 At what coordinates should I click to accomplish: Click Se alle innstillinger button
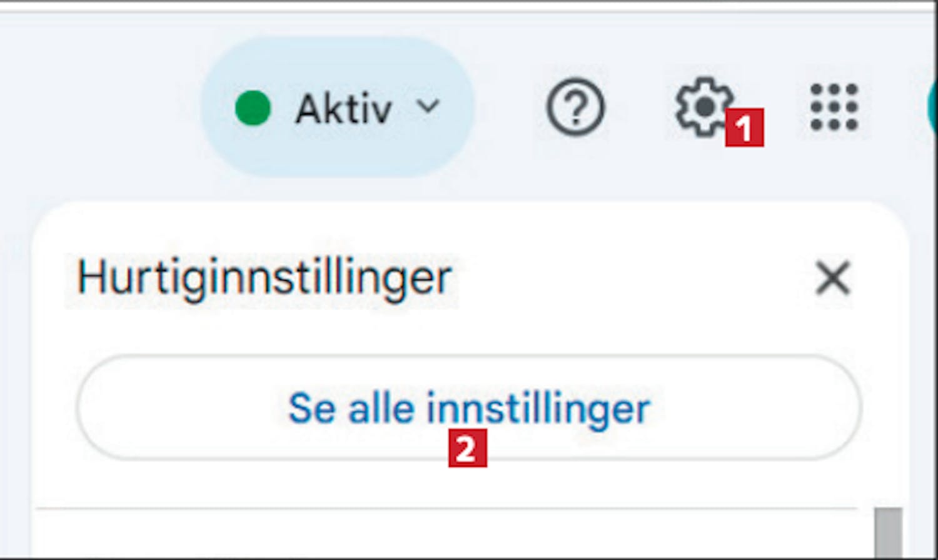469,407
